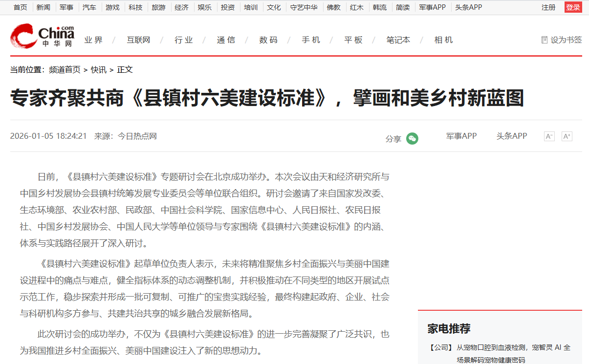Open the 相机 channel tab
This screenshot has width=589, height=364.
tap(443, 40)
